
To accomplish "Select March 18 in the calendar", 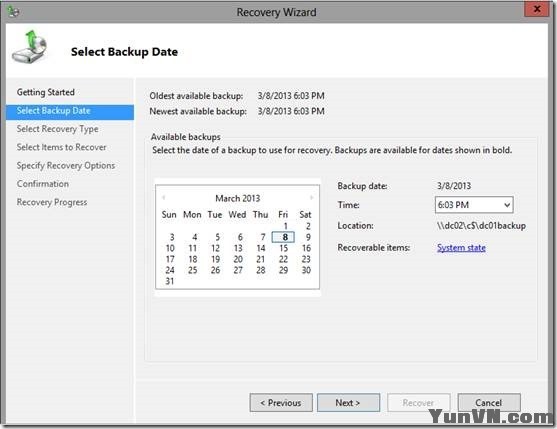I will [x=193, y=259].
